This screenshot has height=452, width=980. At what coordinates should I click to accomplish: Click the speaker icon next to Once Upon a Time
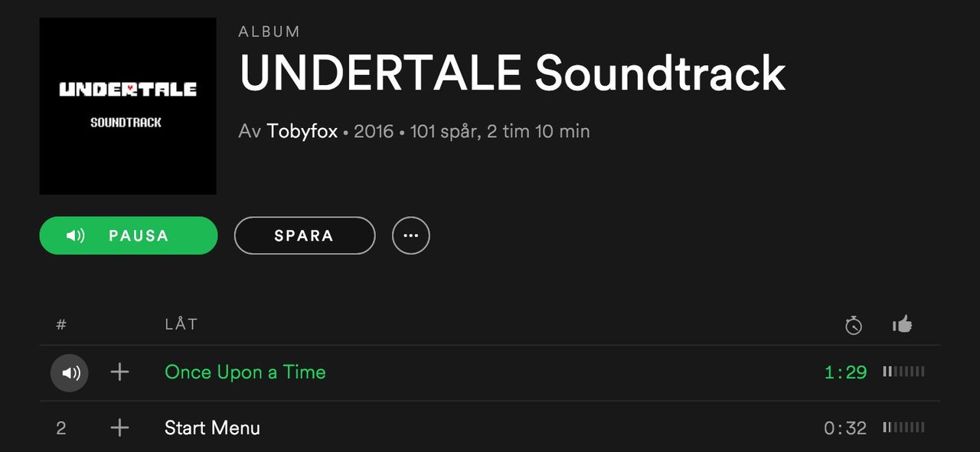click(x=69, y=372)
